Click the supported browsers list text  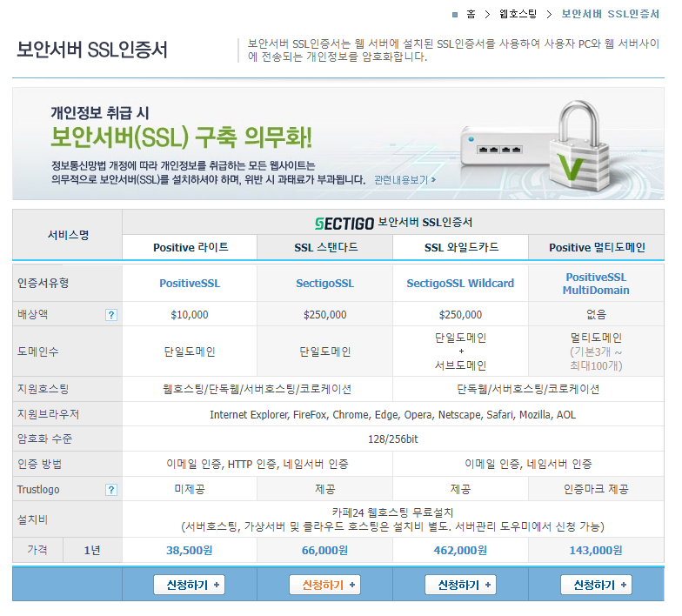pyautogui.click(x=393, y=414)
